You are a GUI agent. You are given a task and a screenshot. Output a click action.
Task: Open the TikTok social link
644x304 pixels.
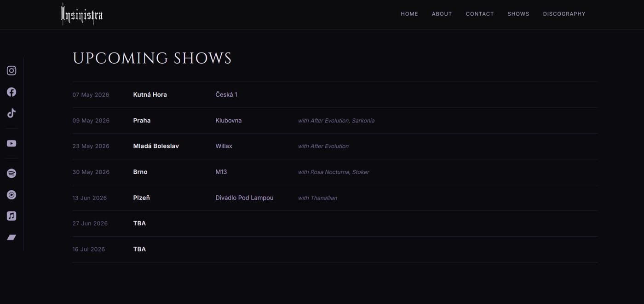point(11,113)
